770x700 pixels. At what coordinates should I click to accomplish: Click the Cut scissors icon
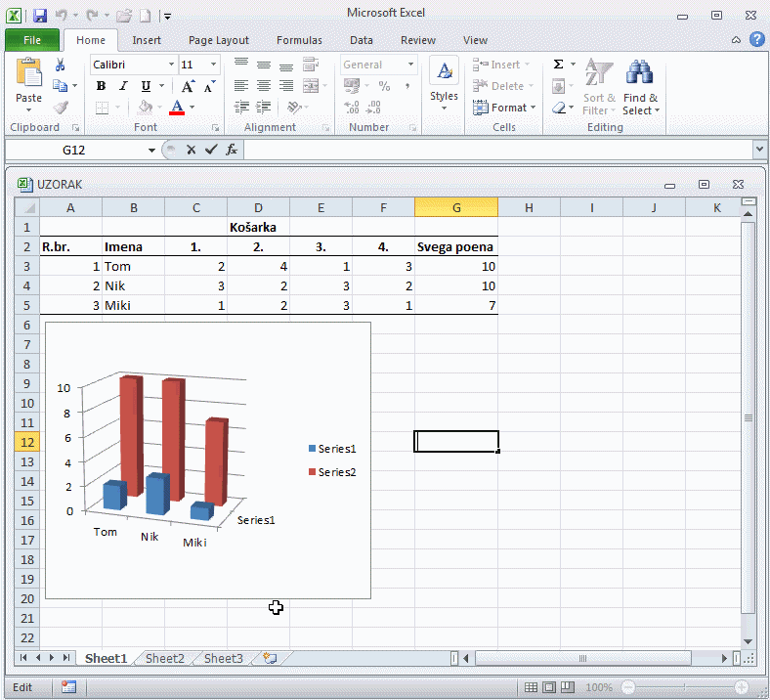pos(61,65)
